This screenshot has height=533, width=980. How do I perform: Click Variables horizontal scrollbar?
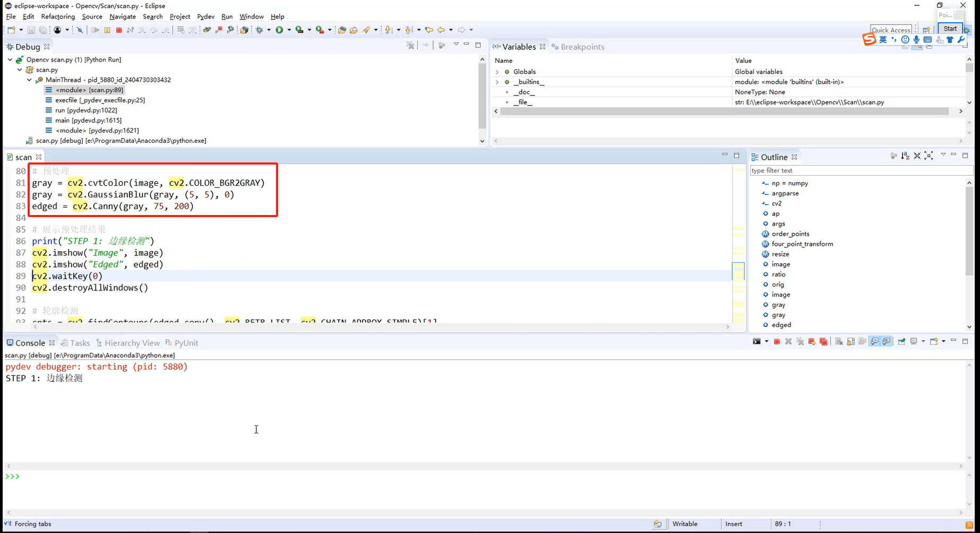pyautogui.click(x=724, y=111)
